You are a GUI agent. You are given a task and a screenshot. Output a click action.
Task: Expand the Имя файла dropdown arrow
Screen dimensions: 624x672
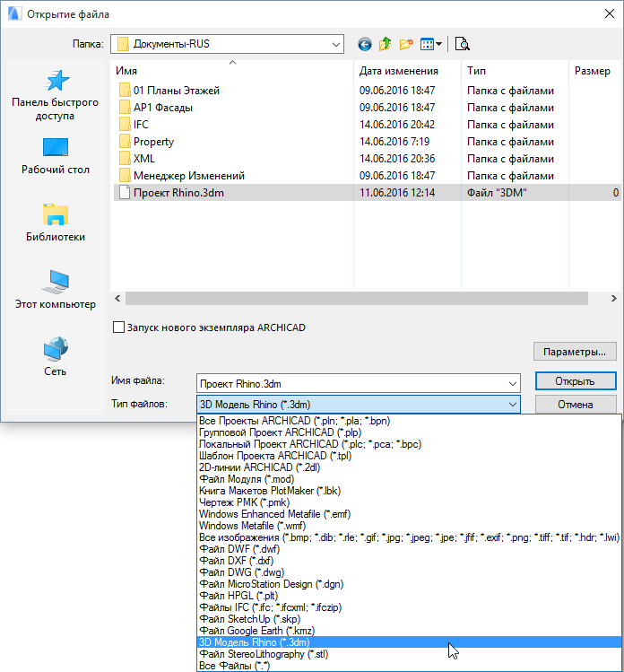tap(512, 384)
